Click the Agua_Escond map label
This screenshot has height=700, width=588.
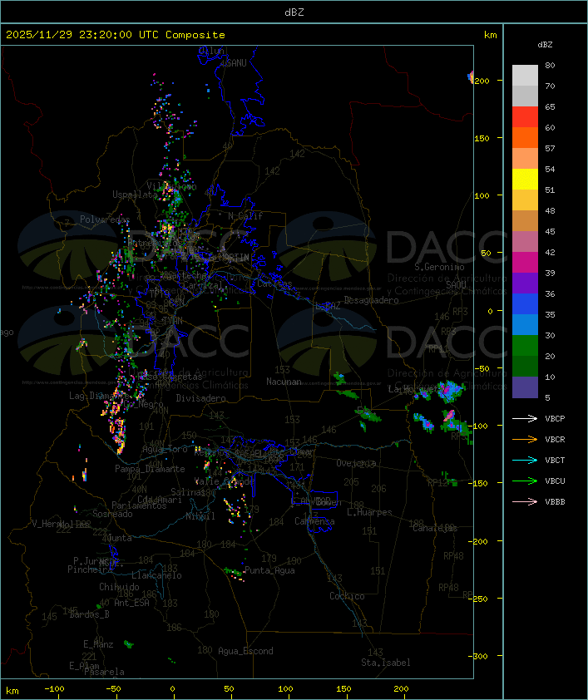tap(245, 651)
